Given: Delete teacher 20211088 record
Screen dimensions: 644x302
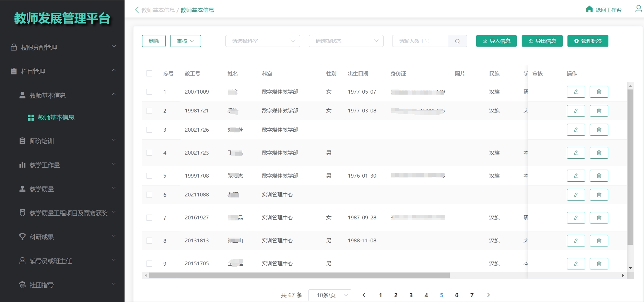Looking at the screenshot, I should (x=599, y=195).
